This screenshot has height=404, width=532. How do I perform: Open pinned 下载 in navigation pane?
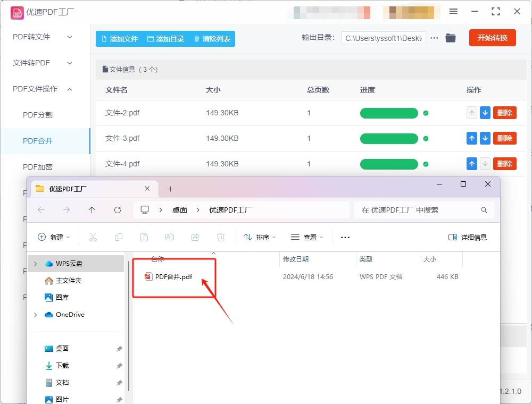57,365
